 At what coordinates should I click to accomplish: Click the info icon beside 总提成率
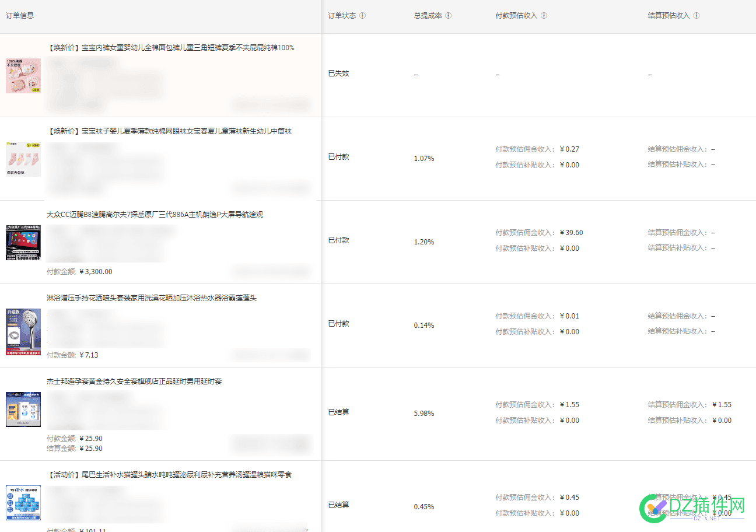448,16
